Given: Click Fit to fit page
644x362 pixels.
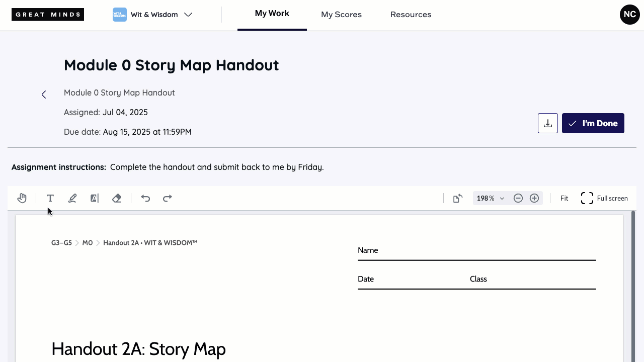Looking at the screenshot, I should [564, 199].
